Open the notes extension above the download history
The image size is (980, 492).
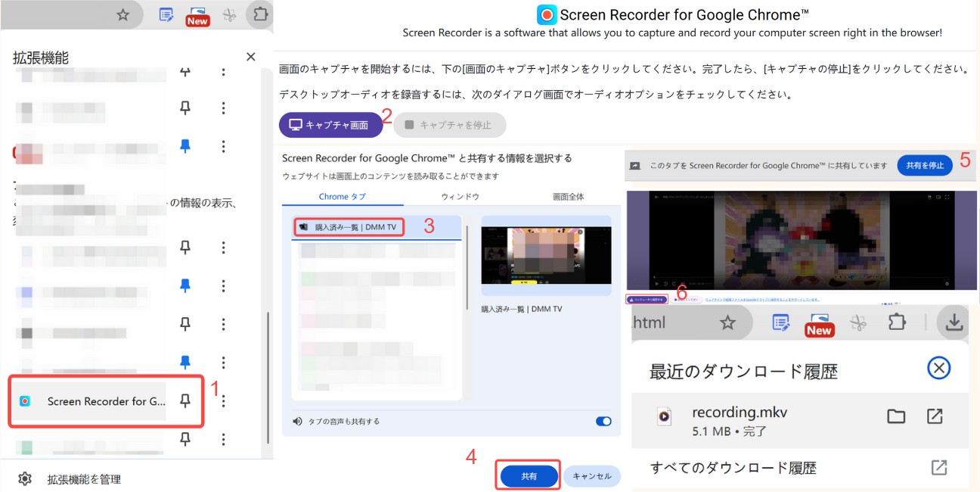781,323
